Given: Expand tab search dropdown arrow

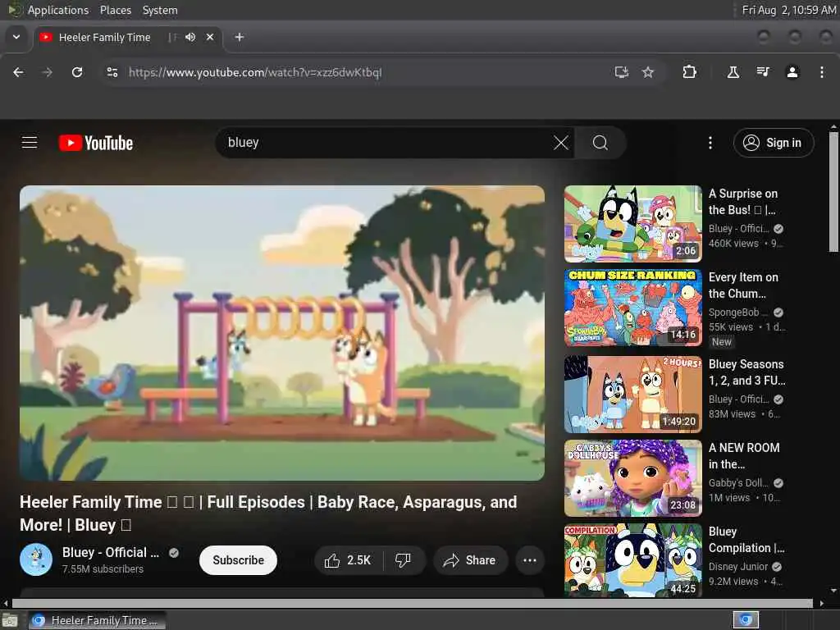Looking at the screenshot, I should click(16, 37).
